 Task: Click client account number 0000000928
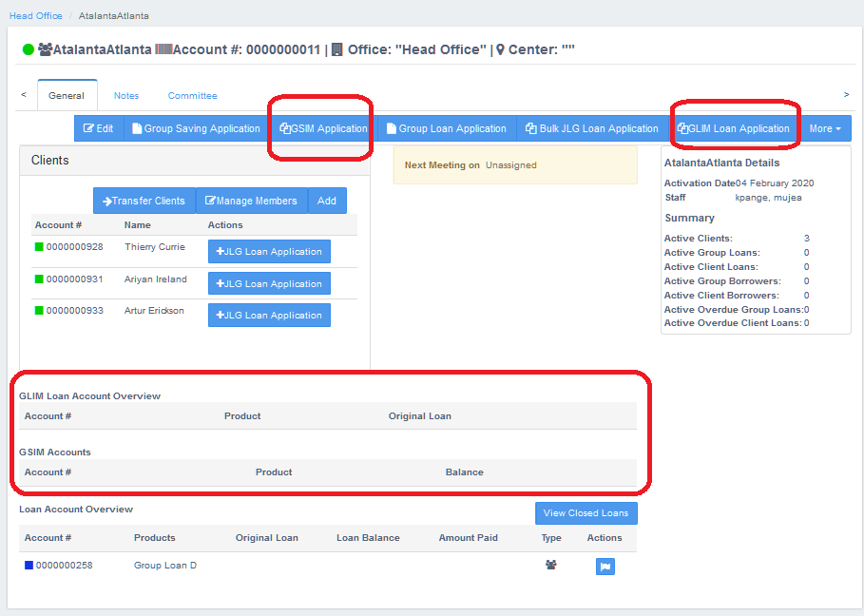point(74,247)
